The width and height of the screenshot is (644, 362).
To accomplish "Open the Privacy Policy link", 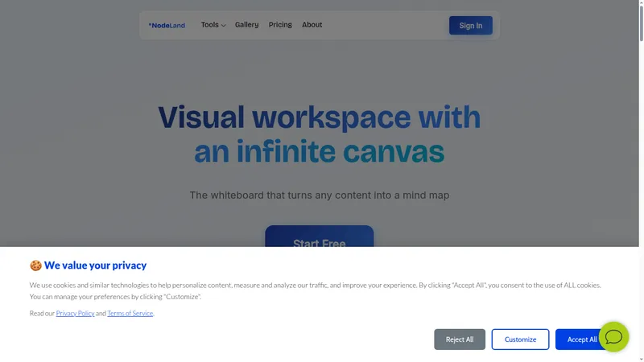I will click(x=75, y=313).
